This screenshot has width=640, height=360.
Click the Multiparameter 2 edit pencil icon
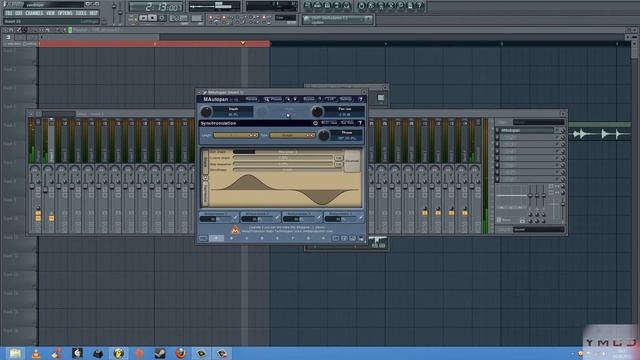[277, 218]
